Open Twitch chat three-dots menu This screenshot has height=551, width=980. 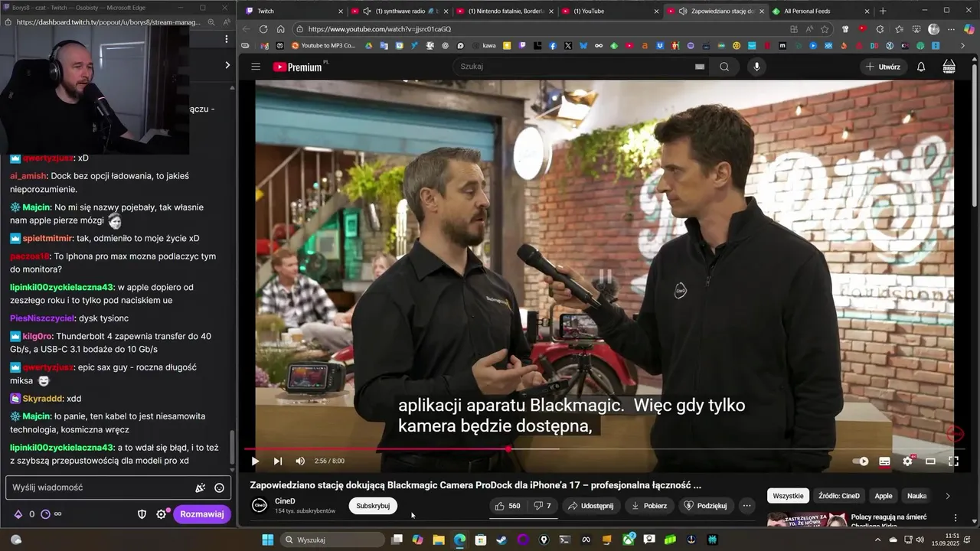[226, 38]
